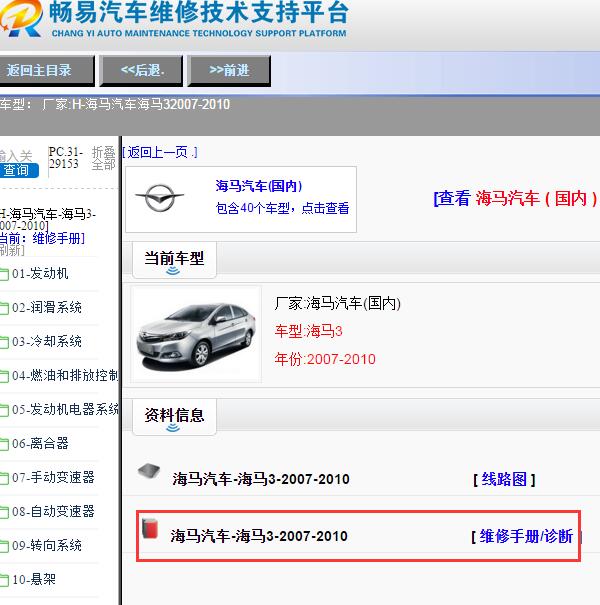Click folder icon next to 08-自动变速器
The image size is (600, 605).
[4, 512]
